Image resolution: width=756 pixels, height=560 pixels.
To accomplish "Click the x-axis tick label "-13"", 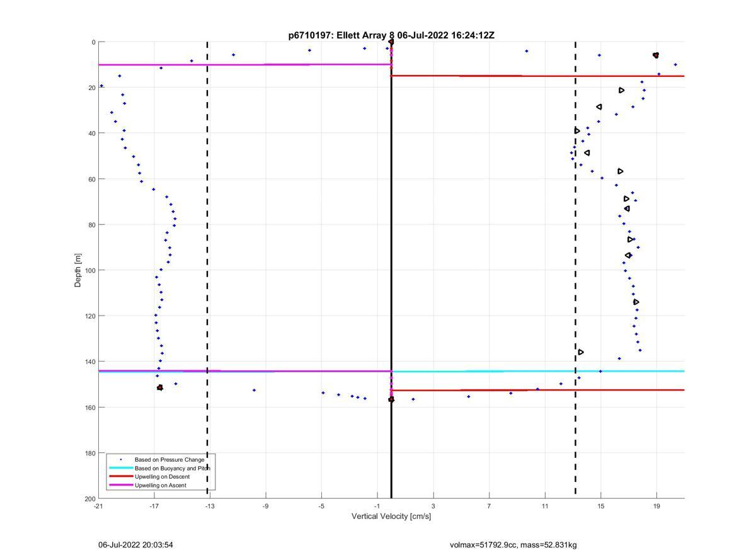I will click(210, 506).
